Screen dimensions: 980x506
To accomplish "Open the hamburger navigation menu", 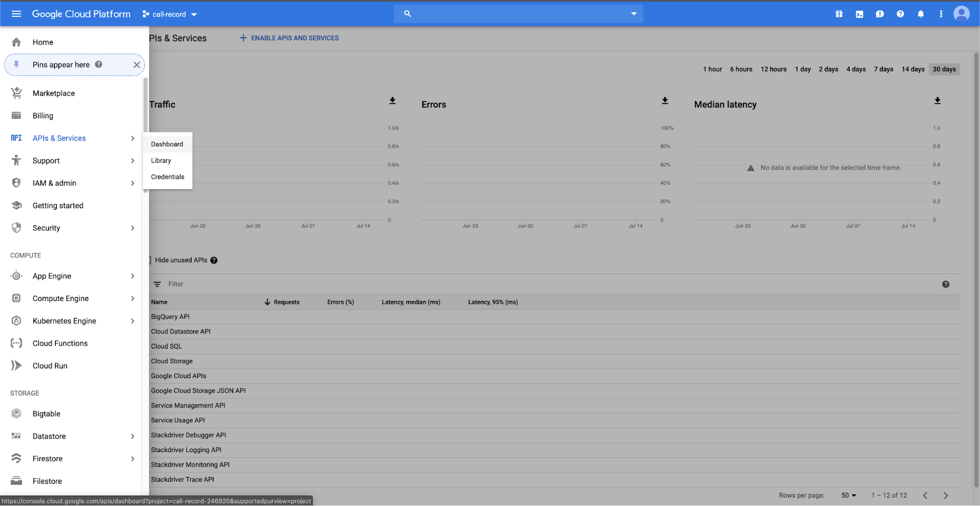I will point(16,14).
